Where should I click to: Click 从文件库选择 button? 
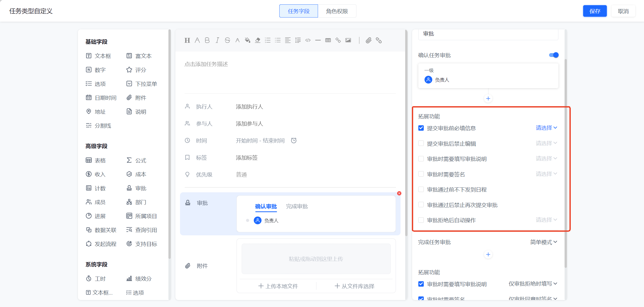click(x=354, y=286)
